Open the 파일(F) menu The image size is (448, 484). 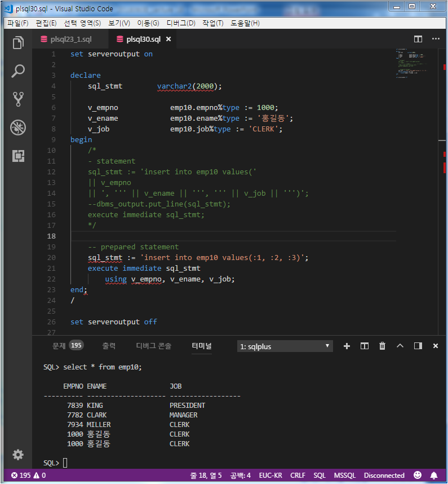point(18,23)
